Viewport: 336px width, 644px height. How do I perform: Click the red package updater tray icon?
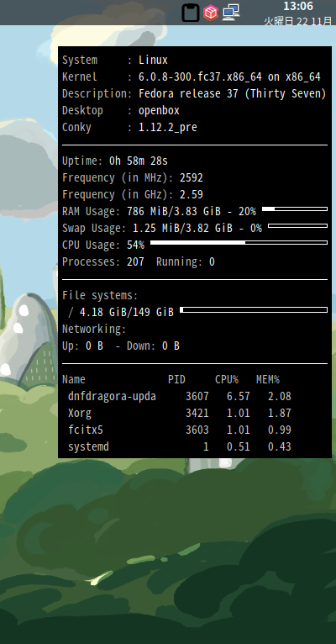pos(211,13)
